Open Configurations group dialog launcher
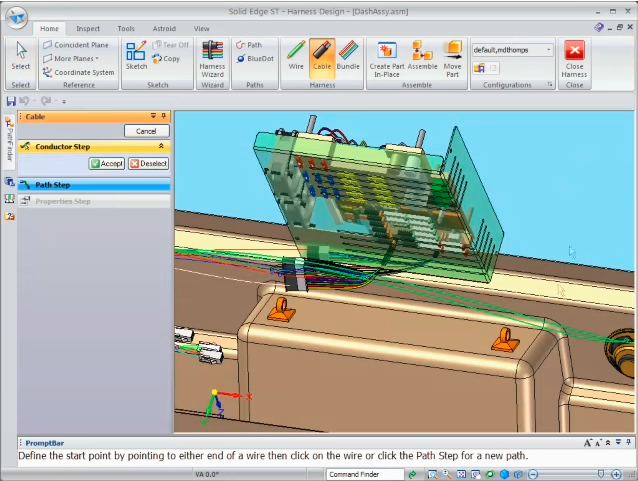638x481 pixels. pos(550,85)
